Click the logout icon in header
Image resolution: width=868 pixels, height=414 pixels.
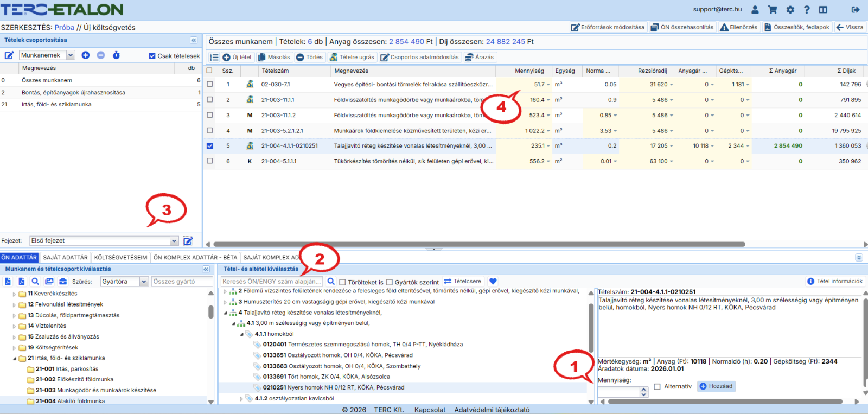click(856, 10)
